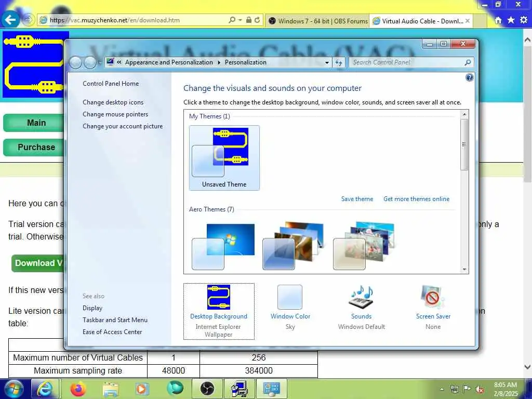This screenshot has width=532, height=399.
Task: Open Internet Explorer from the taskbar
Action: pyautogui.click(x=45, y=389)
